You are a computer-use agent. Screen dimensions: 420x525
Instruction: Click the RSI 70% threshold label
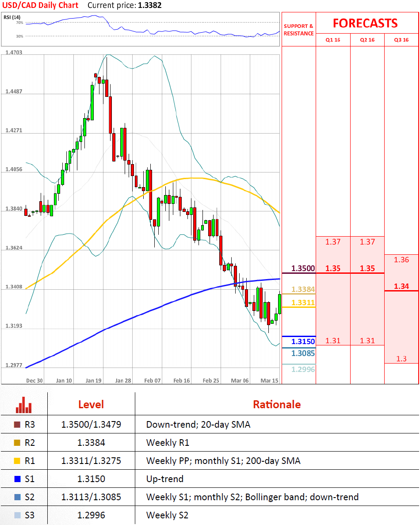tap(20, 23)
